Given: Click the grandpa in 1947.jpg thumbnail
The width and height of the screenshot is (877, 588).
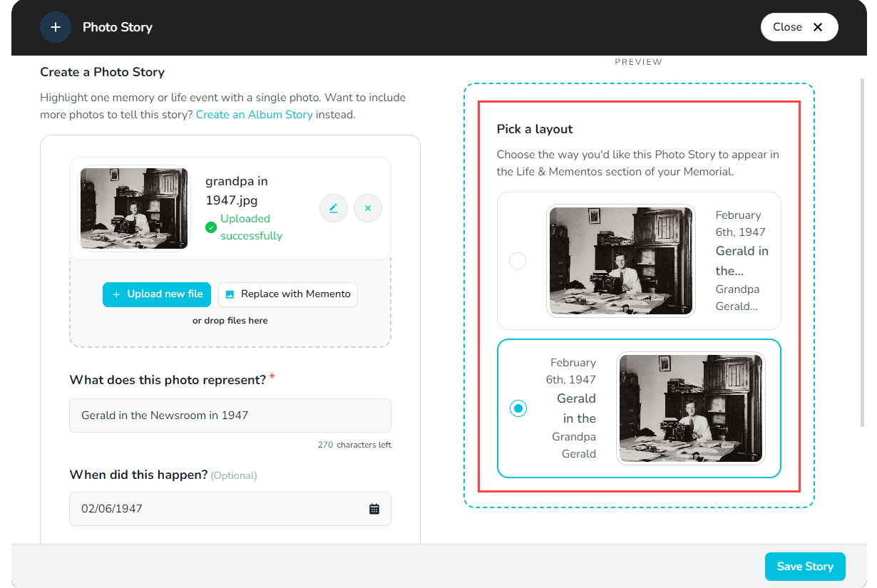Looking at the screenshot, I should click(134, 208).
